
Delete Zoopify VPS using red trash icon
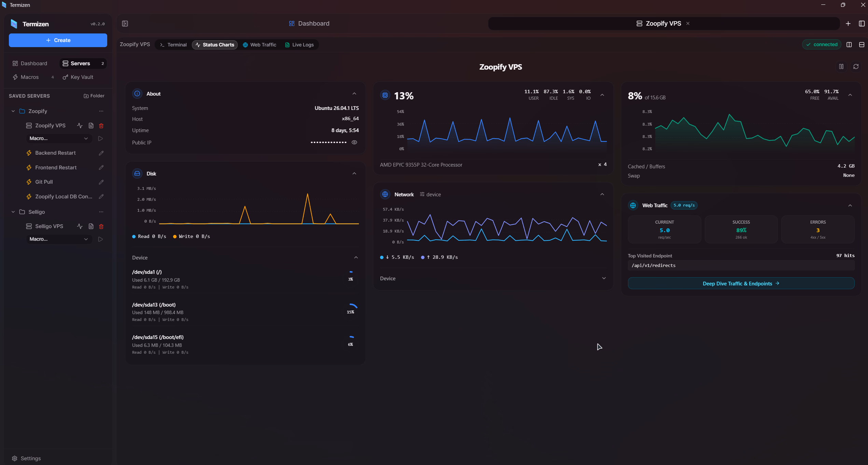pyautogui.click(x=101, y=126)
